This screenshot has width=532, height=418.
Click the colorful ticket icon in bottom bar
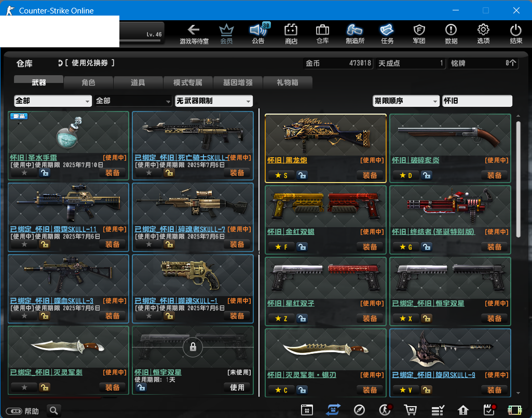click(x=514, y=410)
